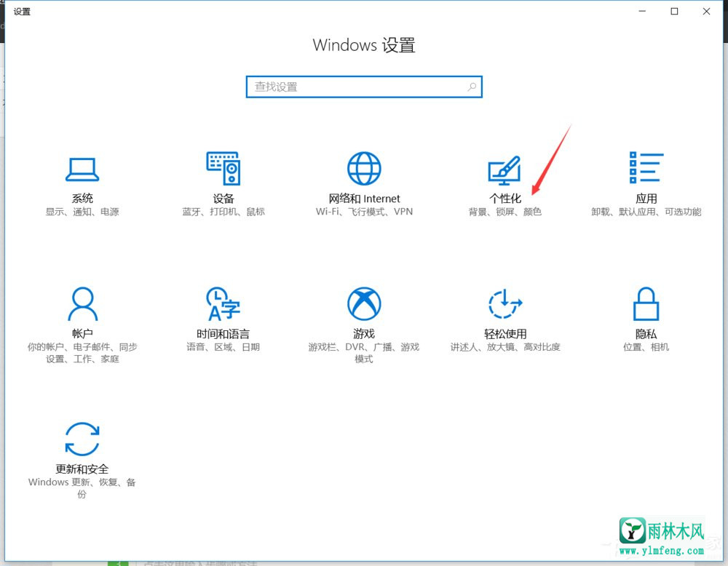Click the text 背景、锁屏、颜色

click(505, 212)
